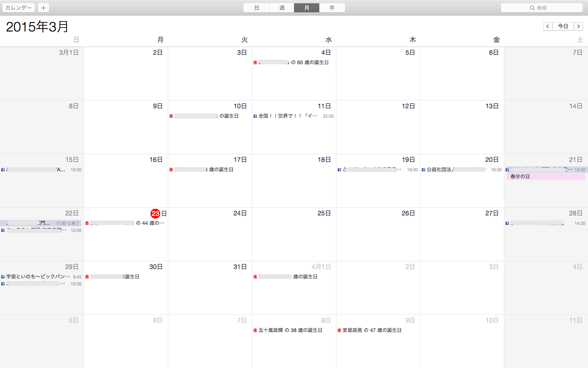Select the 18日 day cell
588x368 pixels.
tap(294, 181)
